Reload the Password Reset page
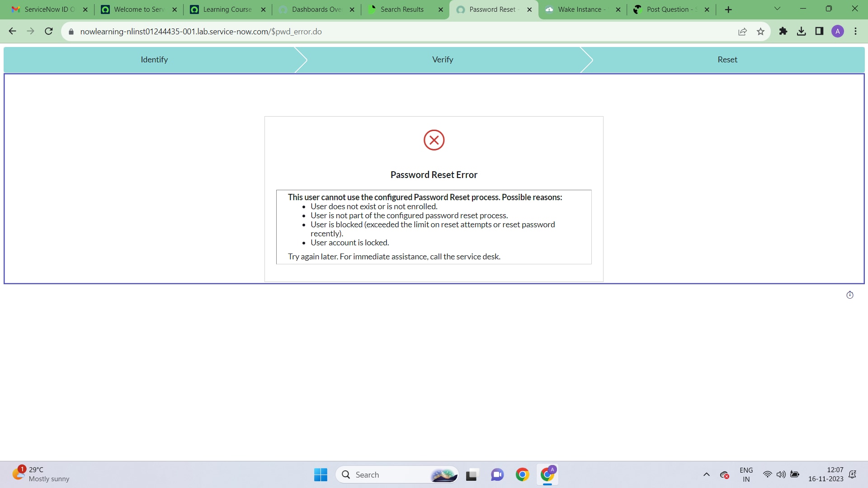 click(49, 31)
